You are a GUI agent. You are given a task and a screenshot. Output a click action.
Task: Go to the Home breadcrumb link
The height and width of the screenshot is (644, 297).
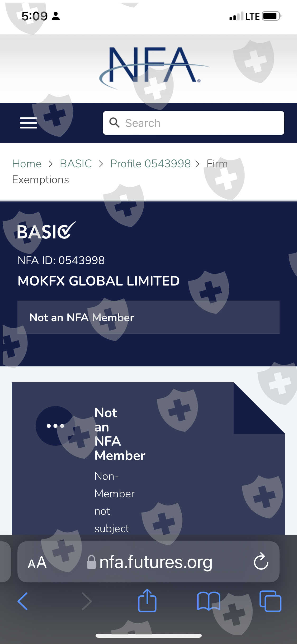(27, 164)
